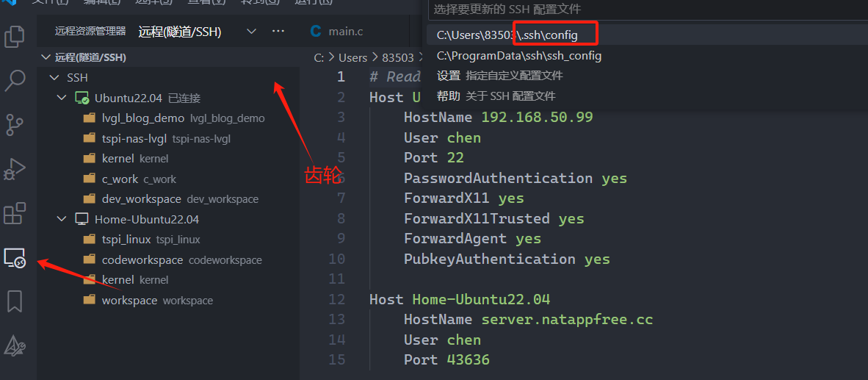The width and height of the screenshot is (868, 380).
Task: Open the tspi_linux remote folder
Action: pos(168,240)
